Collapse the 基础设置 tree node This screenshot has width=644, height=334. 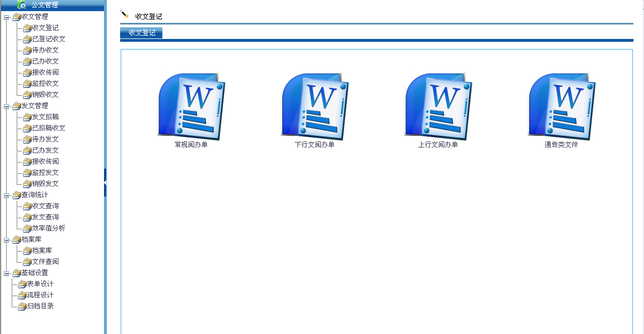click(x=7, y=273)
